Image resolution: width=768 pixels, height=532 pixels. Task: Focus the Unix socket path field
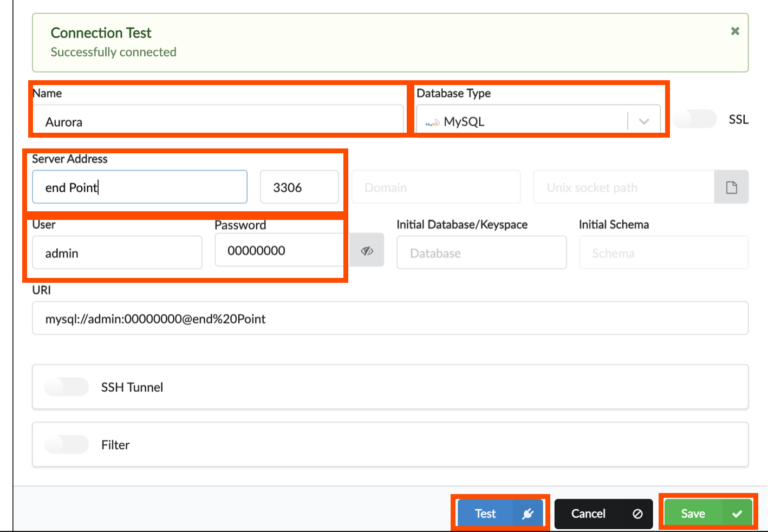pyautogui.click(x=623, y=187)
